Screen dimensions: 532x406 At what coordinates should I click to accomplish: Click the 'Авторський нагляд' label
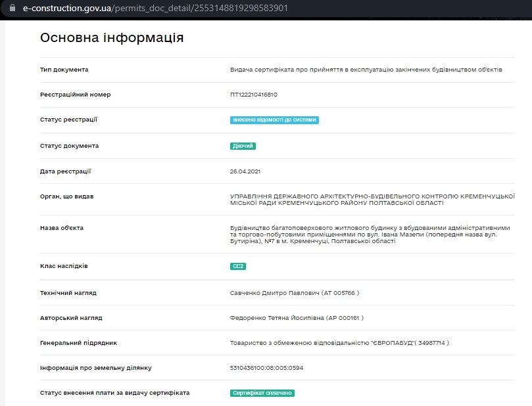pos(71,318)
